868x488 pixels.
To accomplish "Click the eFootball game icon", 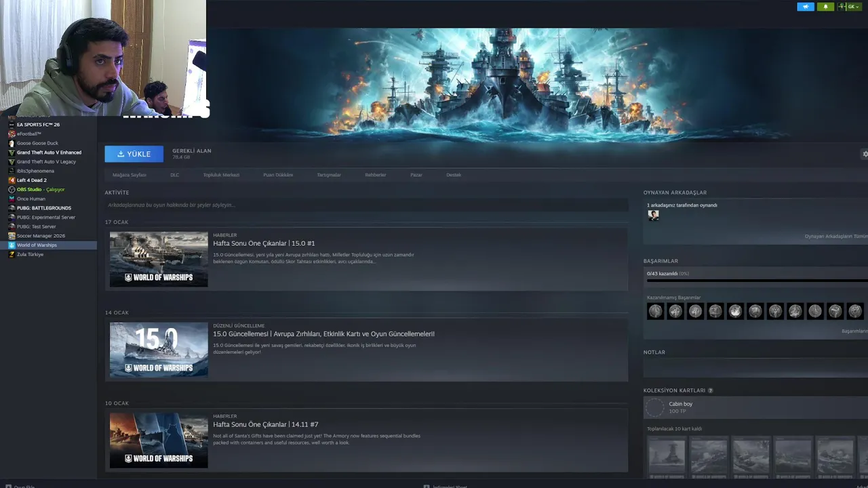I will click(12, 134).
